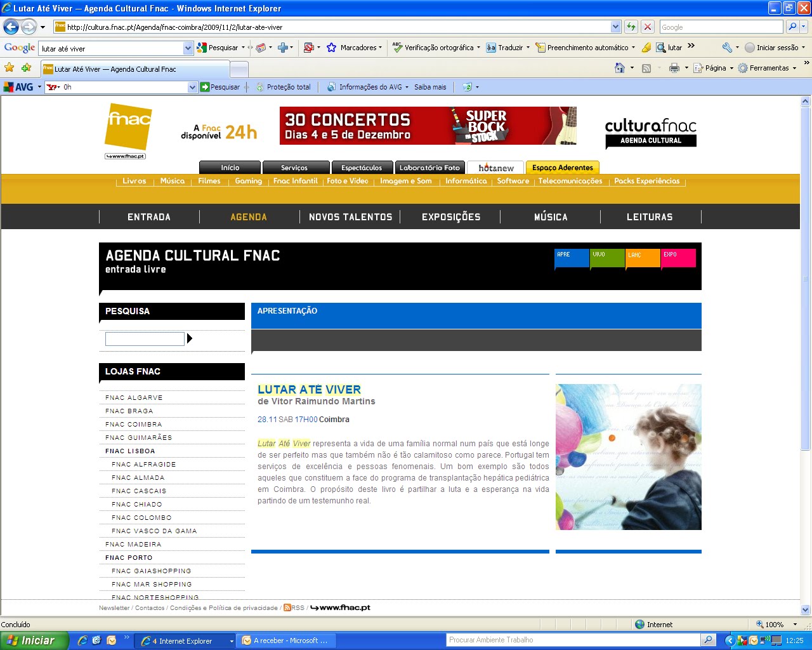Viewport: 812px width, 650px height.
Task: Click the page vertical scrollbar down arrow
Action: coord(806,610)
